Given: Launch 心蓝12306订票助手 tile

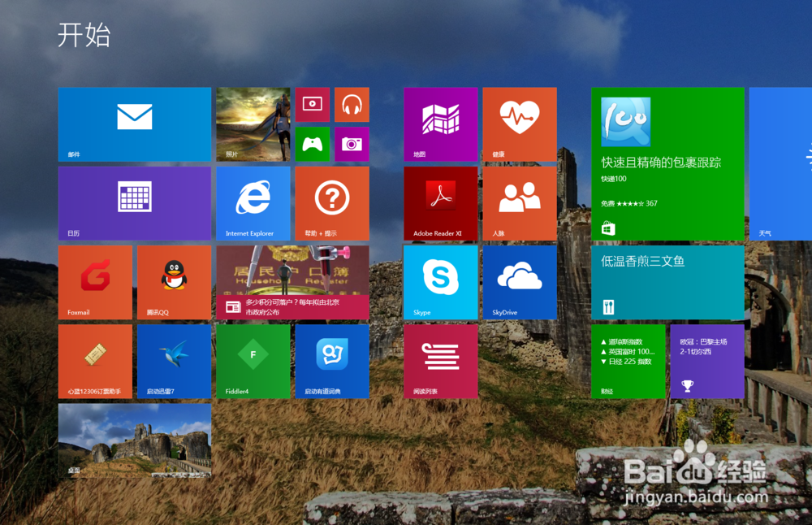Looking at the screenshot, I should (x=95, y=361).
